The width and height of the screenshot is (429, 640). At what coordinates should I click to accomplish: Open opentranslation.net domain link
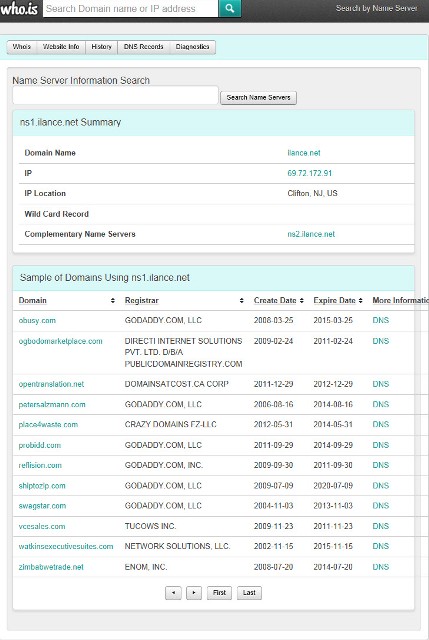coord(51,384)
